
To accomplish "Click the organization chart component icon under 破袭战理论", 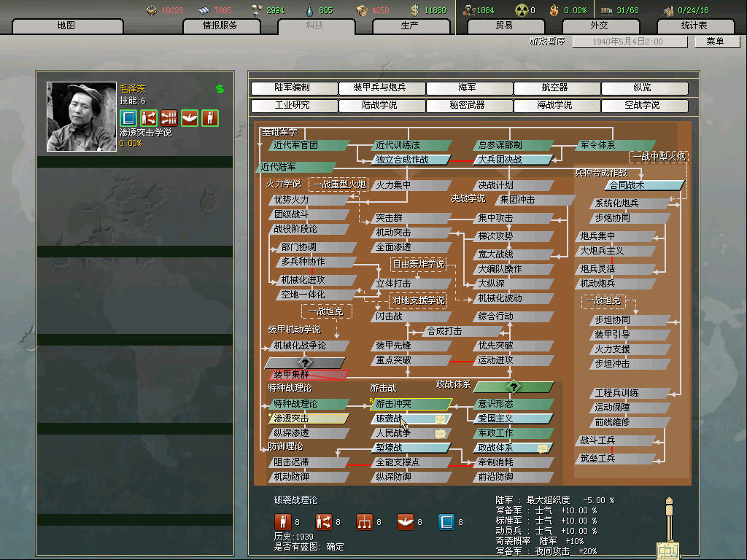I will pos(365,522).
